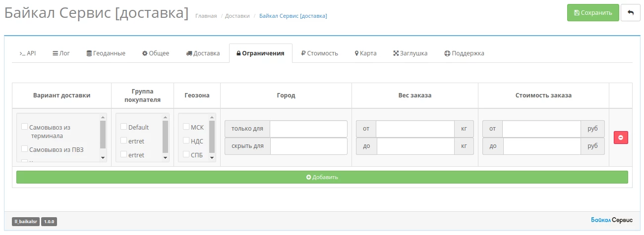Click the Сохранить save button
644x235 pixels.
click(x=593, y=13)
